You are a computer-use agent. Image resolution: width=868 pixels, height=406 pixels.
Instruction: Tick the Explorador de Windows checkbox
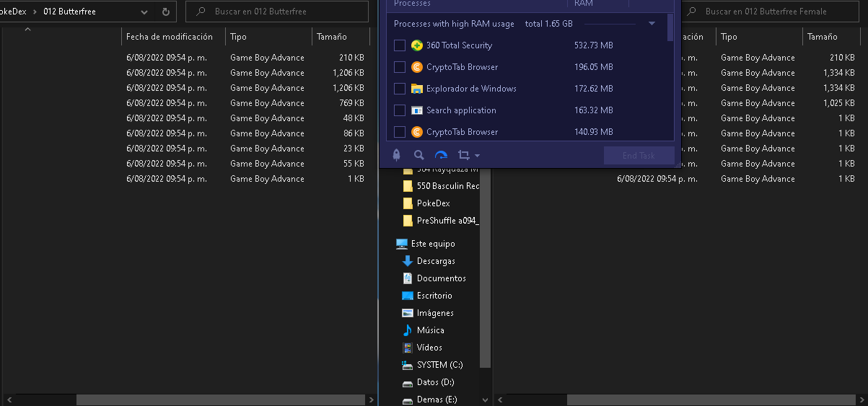coord(400,89)
